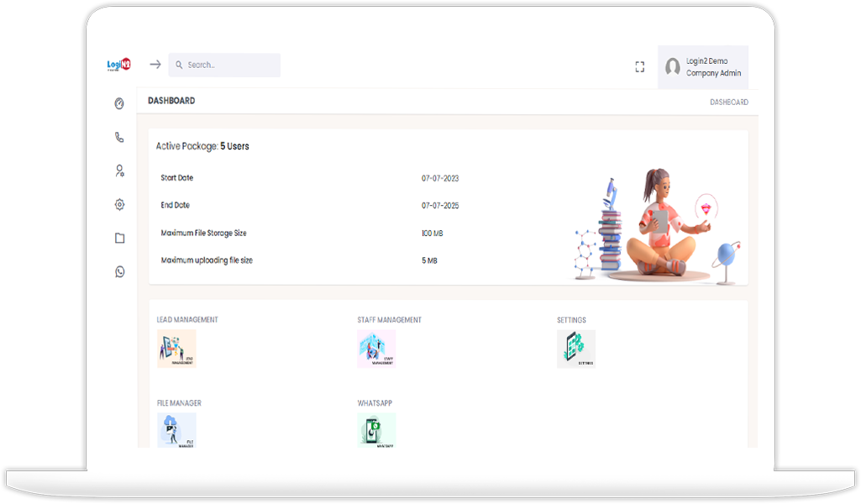Click the user avatar picture
Image resolution: width=861 pixels, height=504 pixels.
pos(672,67)
